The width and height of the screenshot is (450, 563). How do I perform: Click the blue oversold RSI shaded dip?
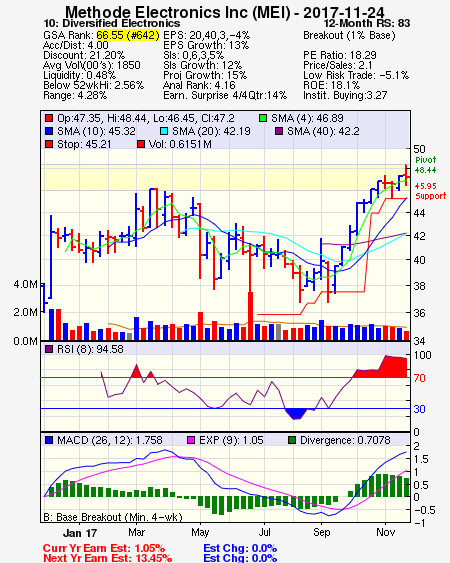point(297,414)
